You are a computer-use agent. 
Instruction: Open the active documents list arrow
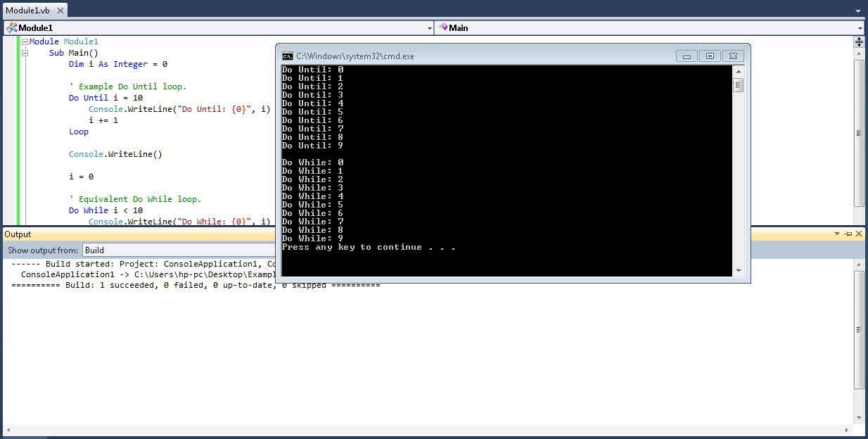[x=857, y=11]
